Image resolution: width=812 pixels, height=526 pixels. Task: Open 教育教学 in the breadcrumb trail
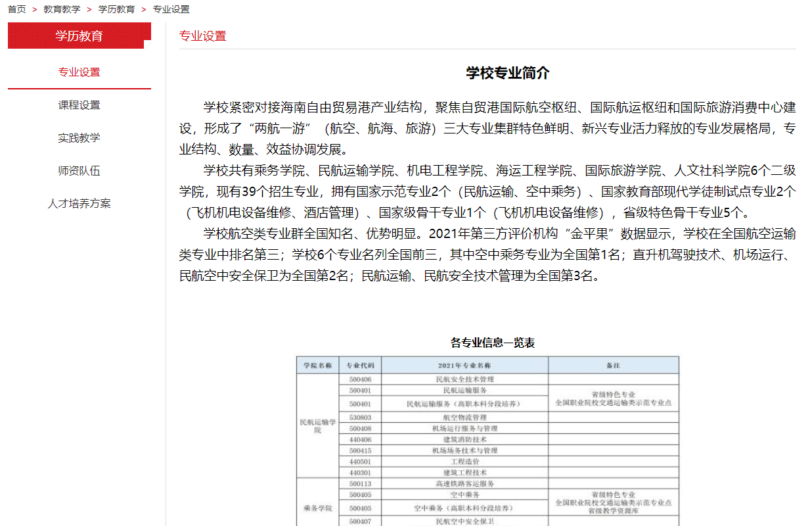(x=62, y=9)
